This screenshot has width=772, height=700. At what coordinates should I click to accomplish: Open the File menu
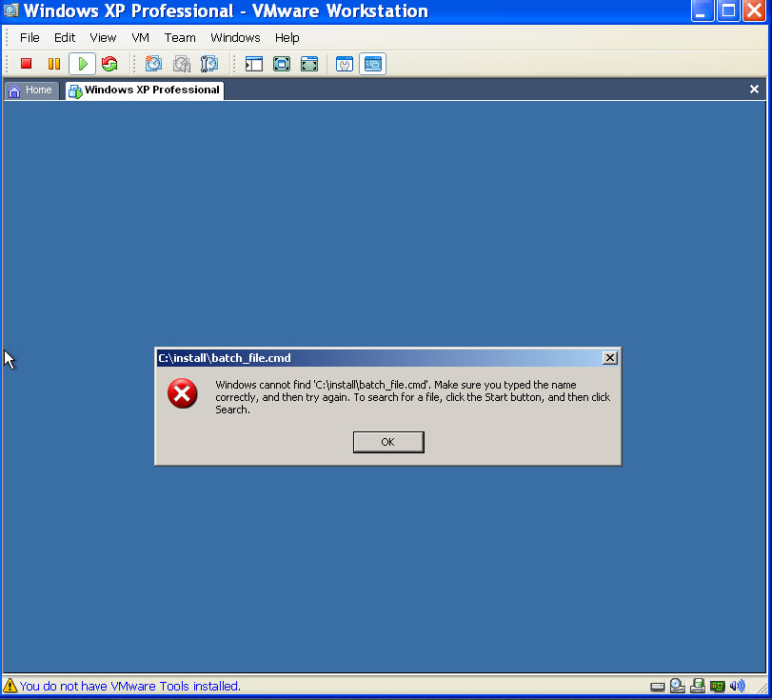coord(30,37)
